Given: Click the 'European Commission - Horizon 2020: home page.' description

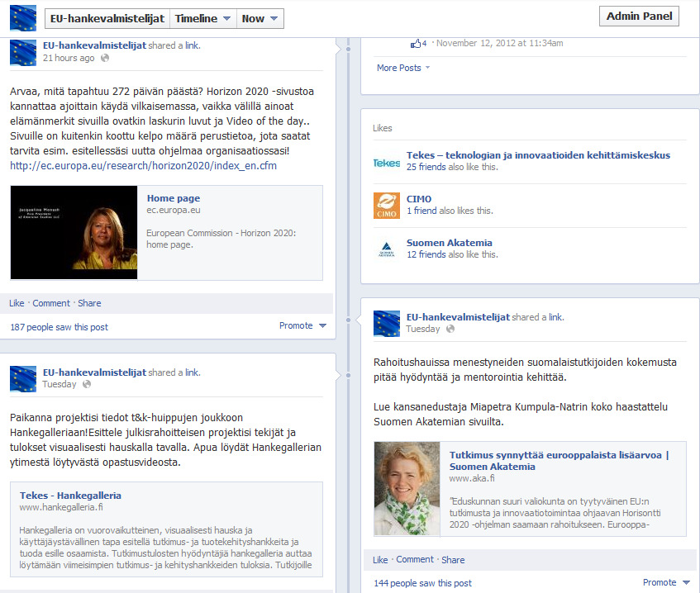Looking at the screenshot, I should point(221,239).
